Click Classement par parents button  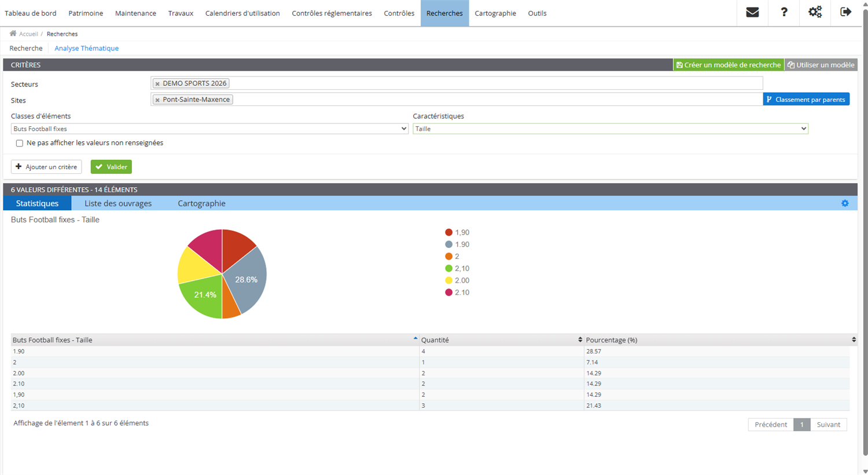[x=806, y=100]
